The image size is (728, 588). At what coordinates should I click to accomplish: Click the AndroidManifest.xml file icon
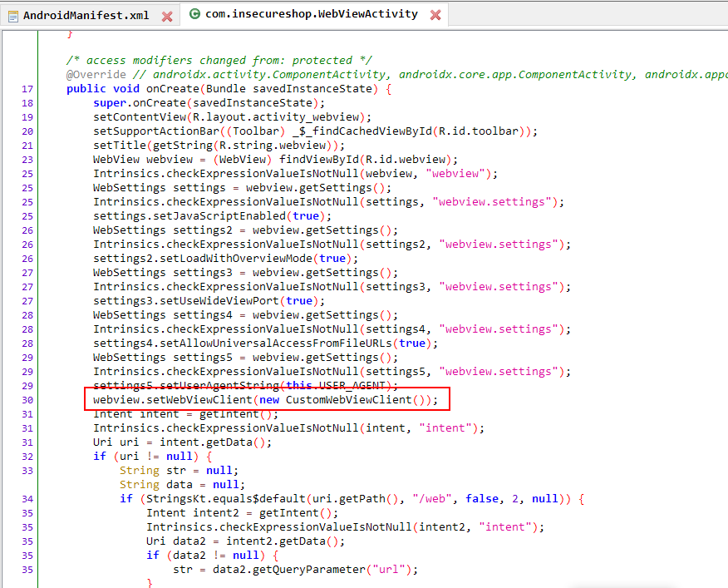pos(12,15)
